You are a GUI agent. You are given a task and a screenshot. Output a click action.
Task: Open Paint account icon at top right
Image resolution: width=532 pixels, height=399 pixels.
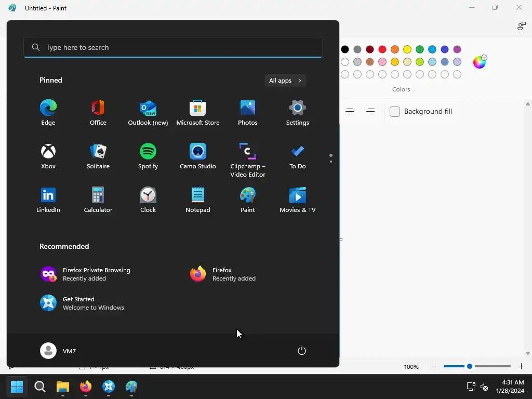(x=522, y=26)
